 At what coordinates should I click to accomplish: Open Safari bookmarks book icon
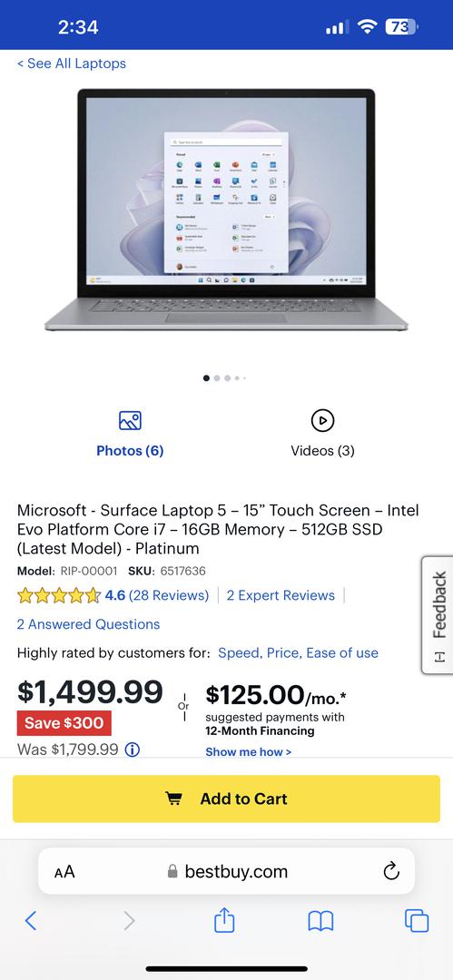[x=320, y=921]
